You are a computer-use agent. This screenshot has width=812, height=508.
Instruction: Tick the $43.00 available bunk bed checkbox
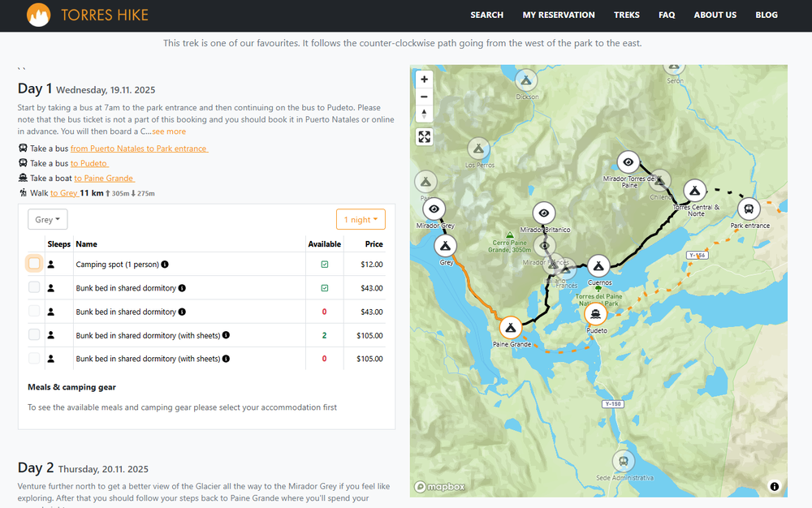pos(34,287)
